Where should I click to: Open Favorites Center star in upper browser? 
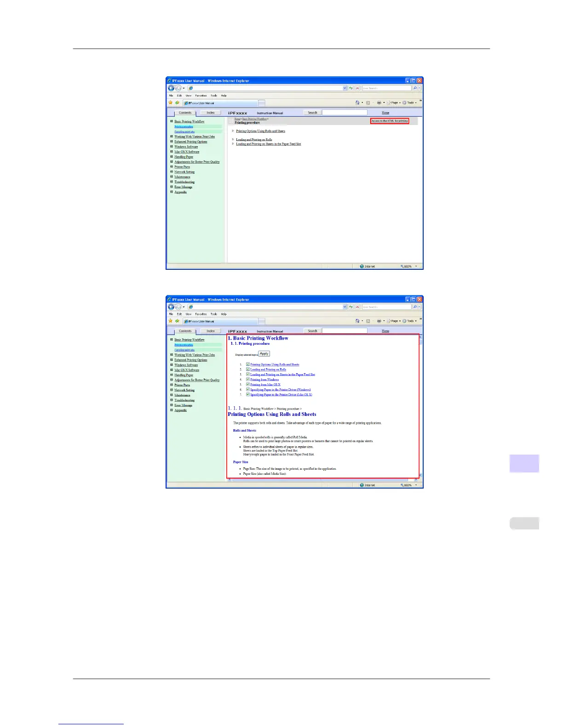click(171, 103)
